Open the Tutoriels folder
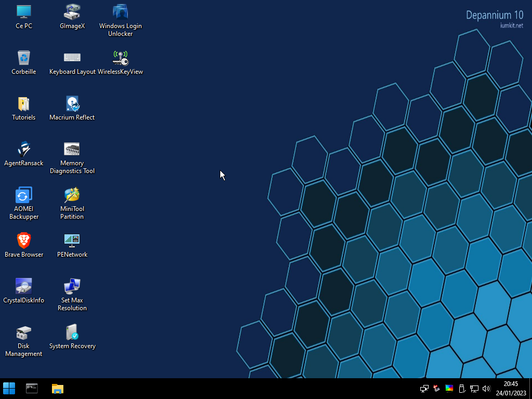The image size is (532, 399). 24,109
